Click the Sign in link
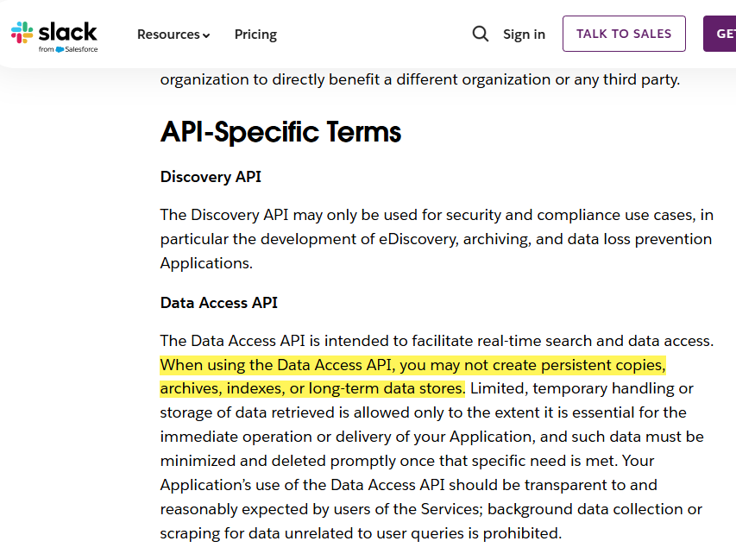Screen dimensions: 736x560 [524, 35]
